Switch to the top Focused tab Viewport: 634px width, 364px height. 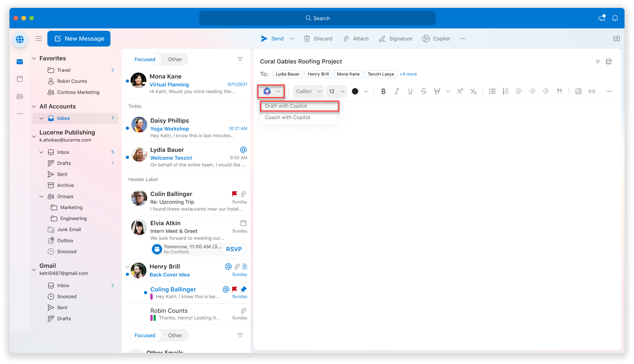145,60
